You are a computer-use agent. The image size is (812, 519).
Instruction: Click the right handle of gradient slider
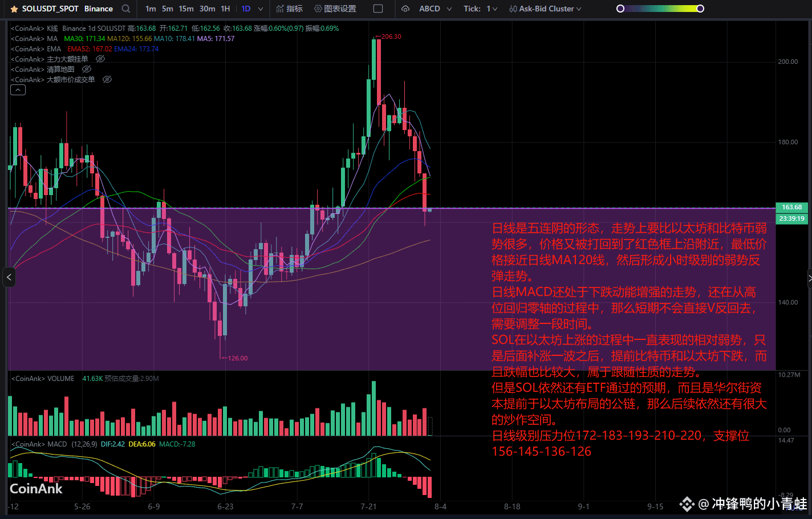700,9
